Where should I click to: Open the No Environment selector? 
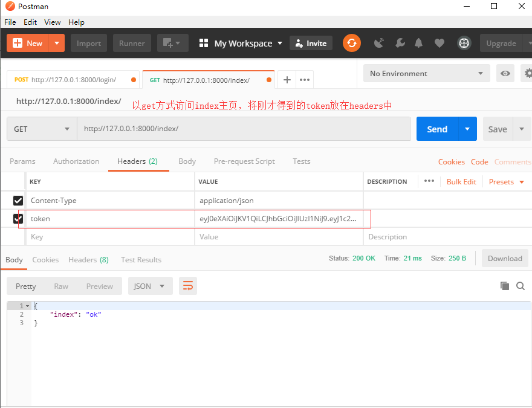click(x=426, y=73)
